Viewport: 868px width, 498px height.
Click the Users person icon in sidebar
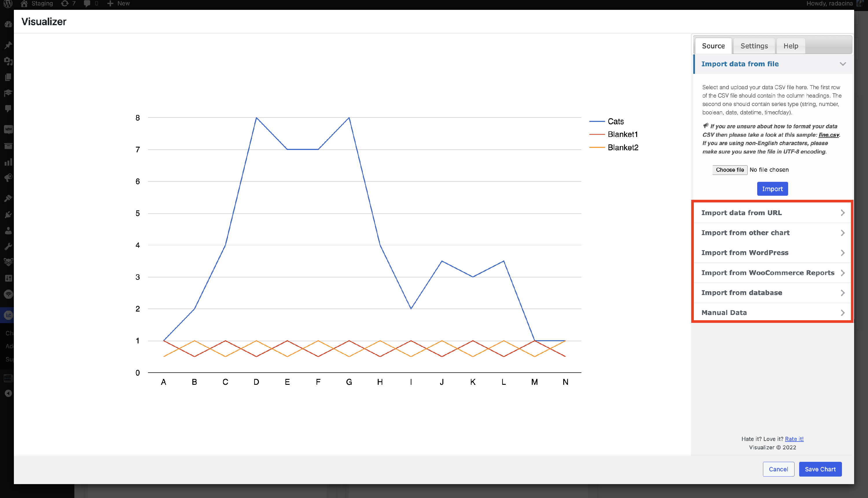(8, 230)
